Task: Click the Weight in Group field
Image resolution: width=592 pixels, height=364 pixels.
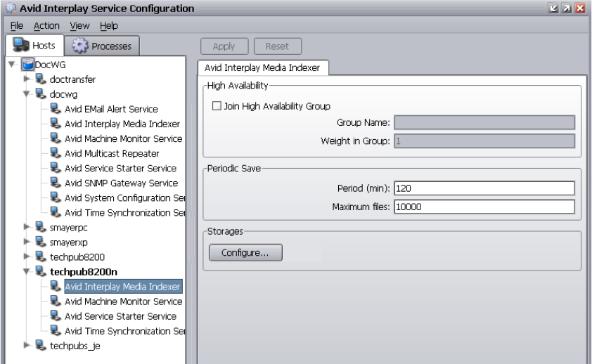Action: click(484, 141)
